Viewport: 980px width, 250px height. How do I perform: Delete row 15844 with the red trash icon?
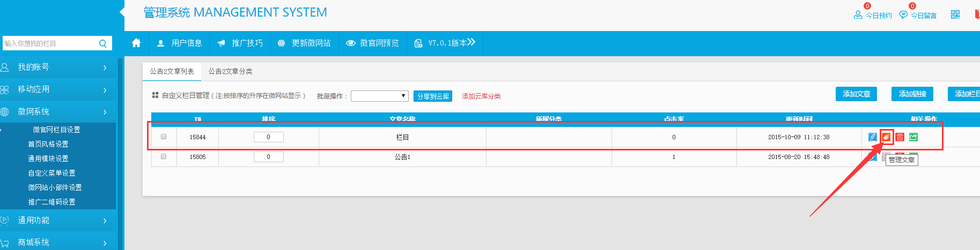[900, 137]
